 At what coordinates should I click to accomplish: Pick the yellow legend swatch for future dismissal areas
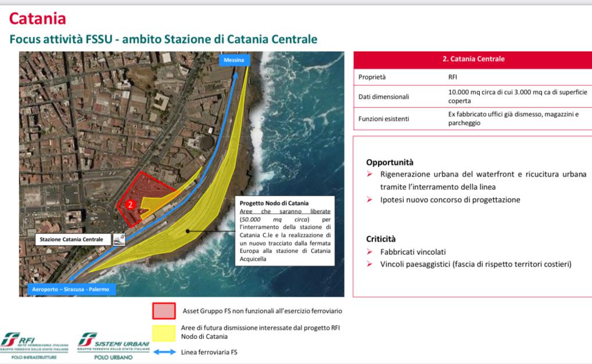click(164, 333)
